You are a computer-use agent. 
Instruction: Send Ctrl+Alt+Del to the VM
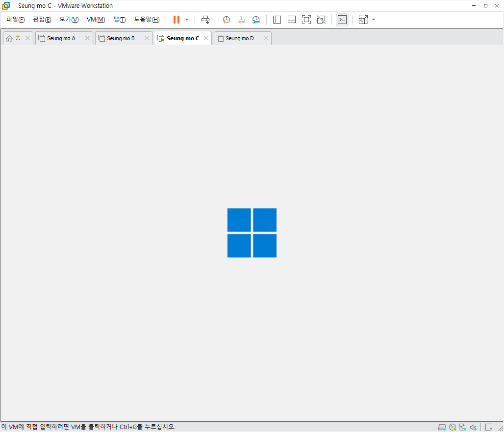[205, 20]
